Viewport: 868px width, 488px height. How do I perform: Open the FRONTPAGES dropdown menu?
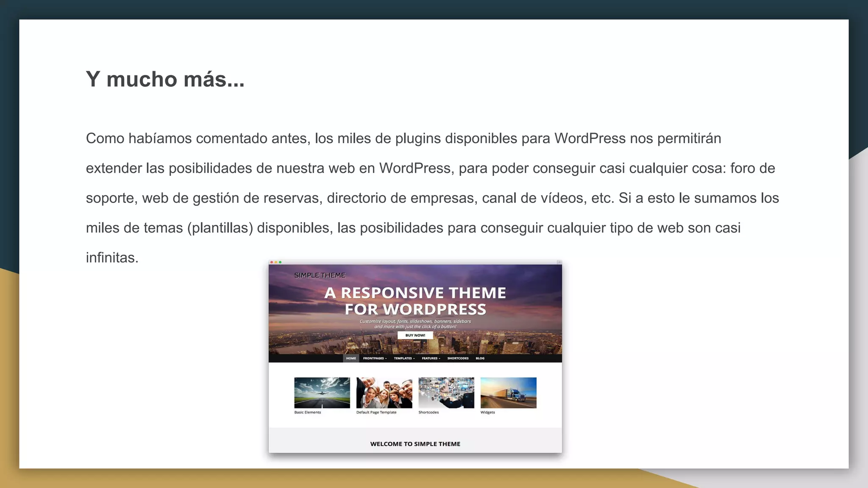[x=375, y=358]
